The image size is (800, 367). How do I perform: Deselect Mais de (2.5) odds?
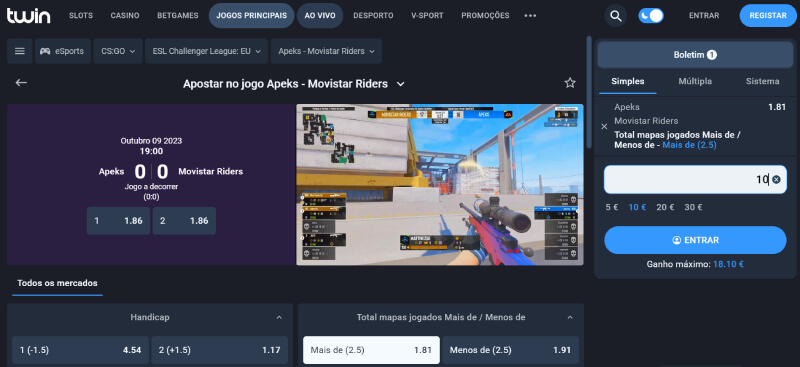click(x=371, y=350)
